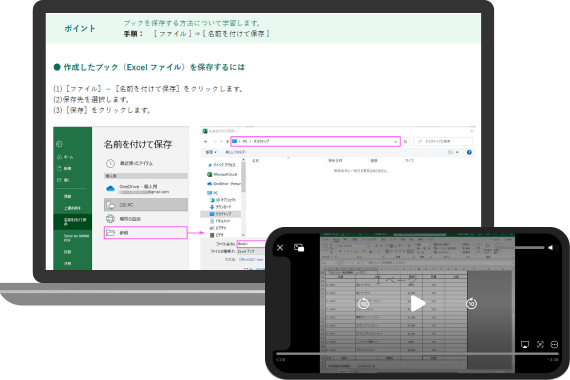Click the Up arrow in save dialog
570x380 pixels.
click(x=227, y=141)
